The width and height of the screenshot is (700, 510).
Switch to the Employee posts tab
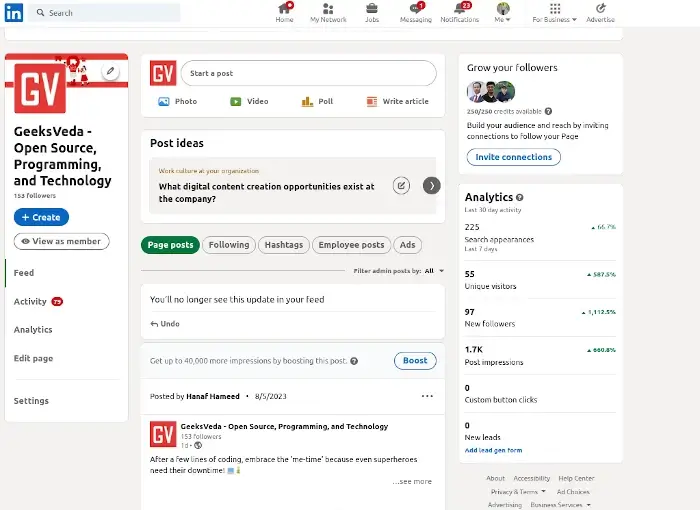pyautogui.click(x=351, y=245)
